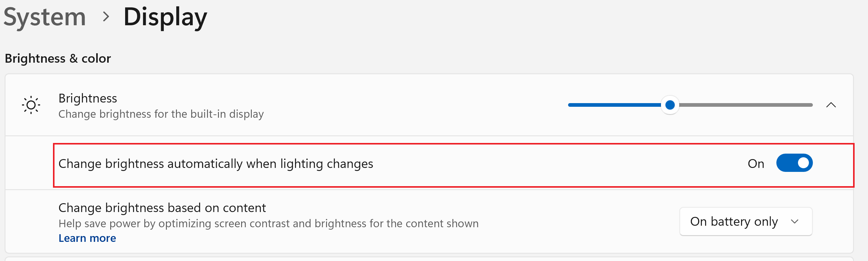Collapse the Brightness section chevron
The width and height of the screenshot is (868, 261).
coord(831,105)
